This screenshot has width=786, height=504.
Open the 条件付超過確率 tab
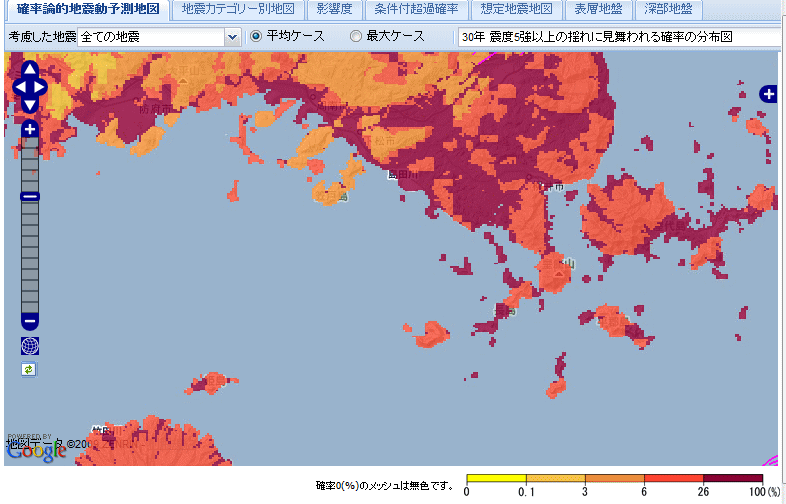pos(416,10)
